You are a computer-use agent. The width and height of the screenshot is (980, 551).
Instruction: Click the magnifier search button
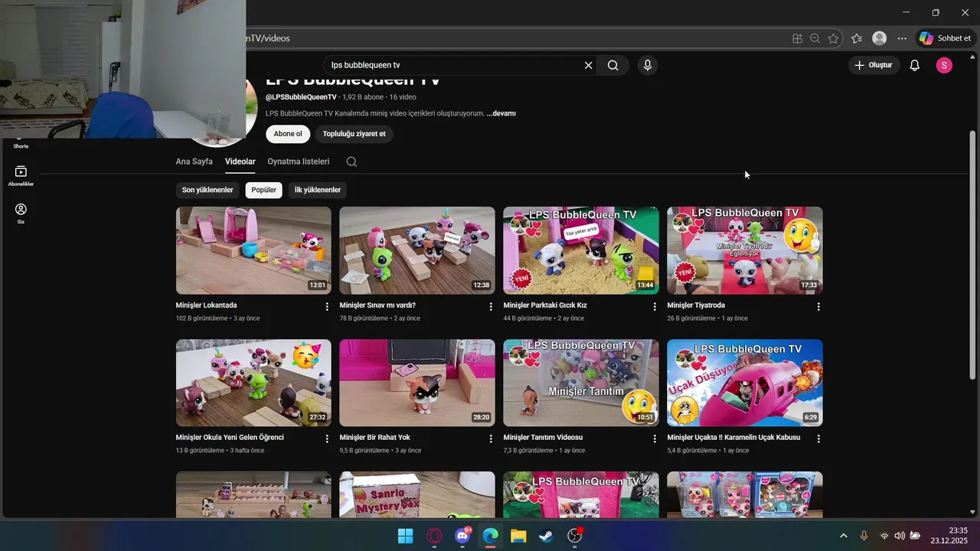[x=613, y=66]
